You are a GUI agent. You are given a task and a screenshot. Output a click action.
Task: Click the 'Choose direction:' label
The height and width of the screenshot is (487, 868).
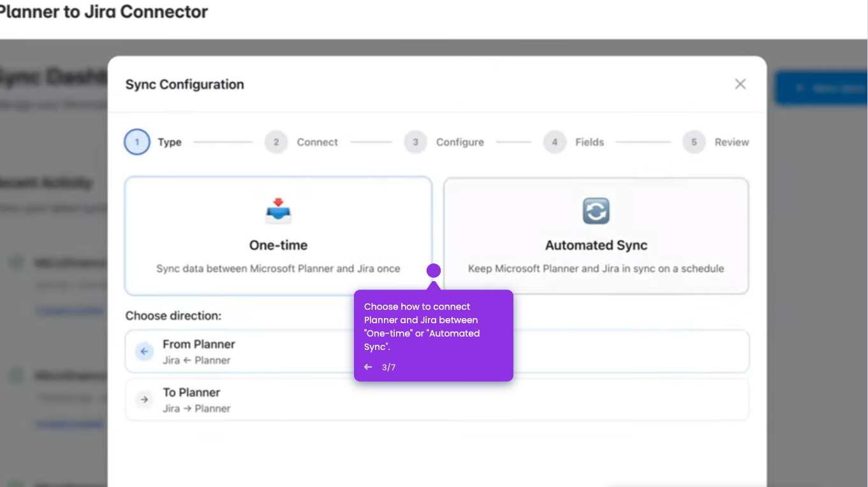[173, 316]
